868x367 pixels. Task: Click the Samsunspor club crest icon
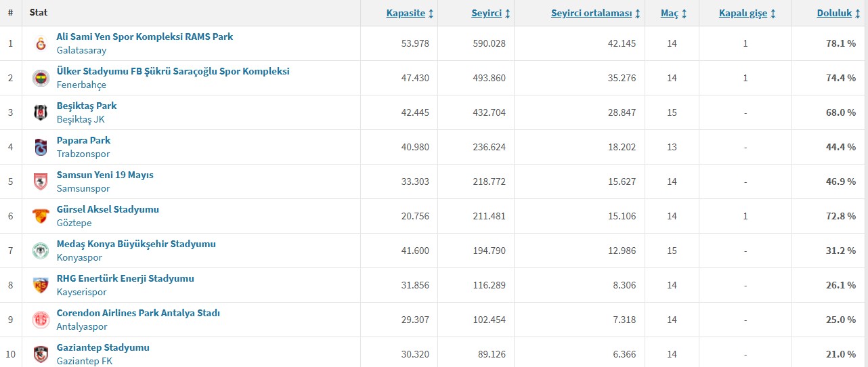tap(41, 182)
